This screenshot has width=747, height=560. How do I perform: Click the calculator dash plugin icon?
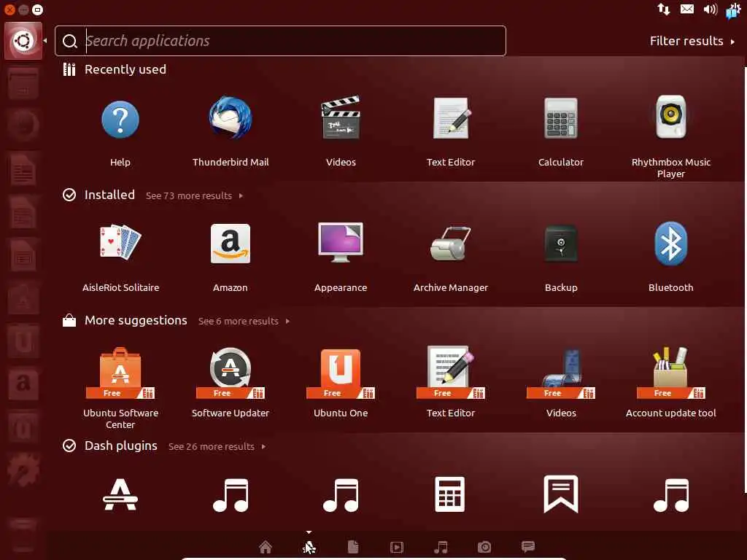click(x=449, y=494)
